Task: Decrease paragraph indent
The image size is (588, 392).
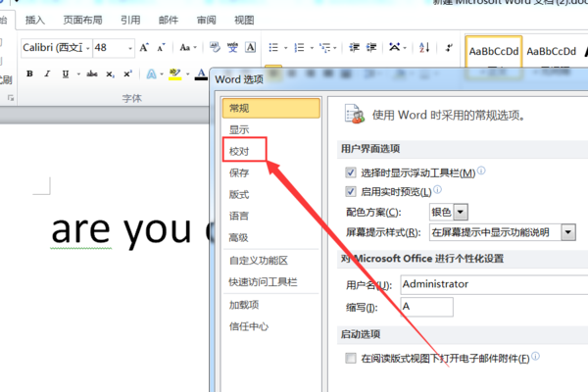Action: tap(355, 48)
